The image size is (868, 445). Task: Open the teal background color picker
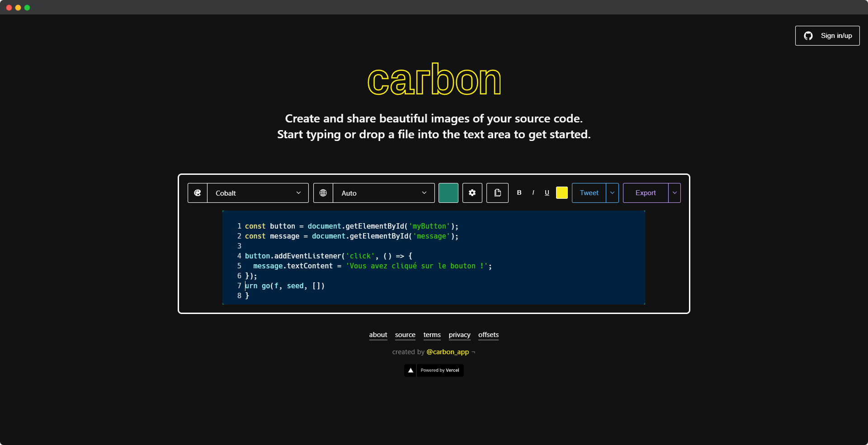[448, 193]
